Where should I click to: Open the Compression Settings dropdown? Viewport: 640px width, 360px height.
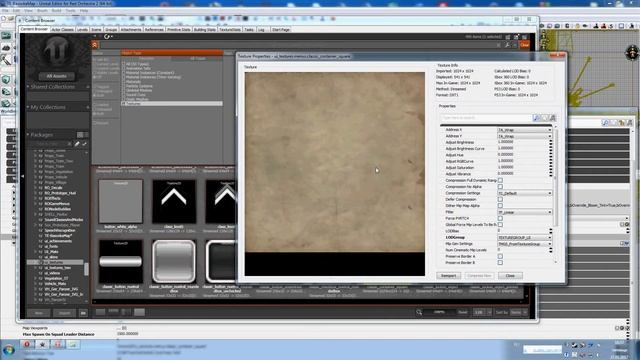(524, 193)
